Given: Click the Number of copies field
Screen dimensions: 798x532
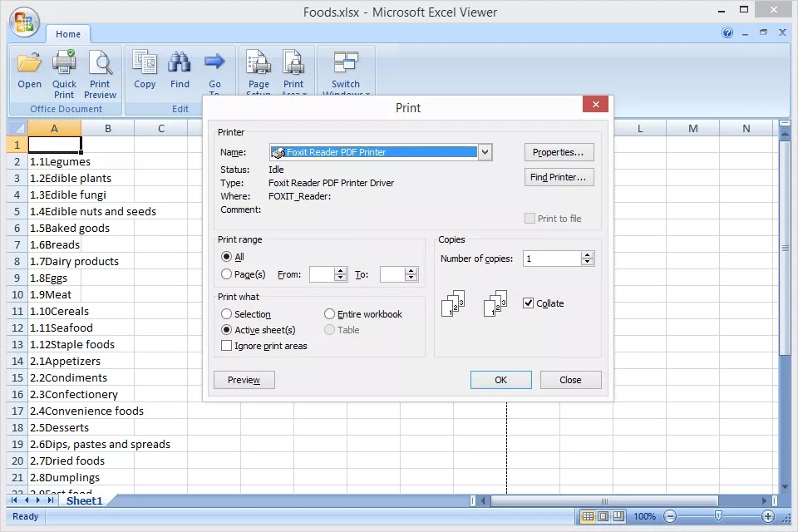Looking at the screenshot, I should coord(552,259).
